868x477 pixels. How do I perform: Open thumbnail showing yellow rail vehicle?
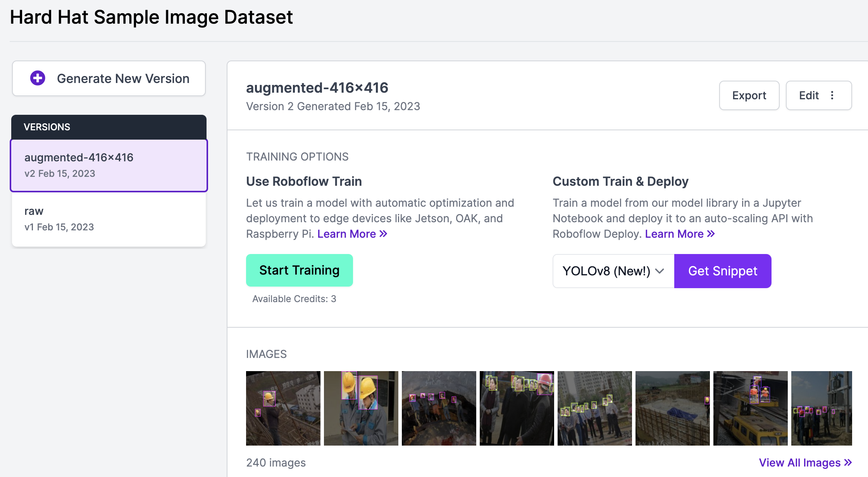click(750, 408)
